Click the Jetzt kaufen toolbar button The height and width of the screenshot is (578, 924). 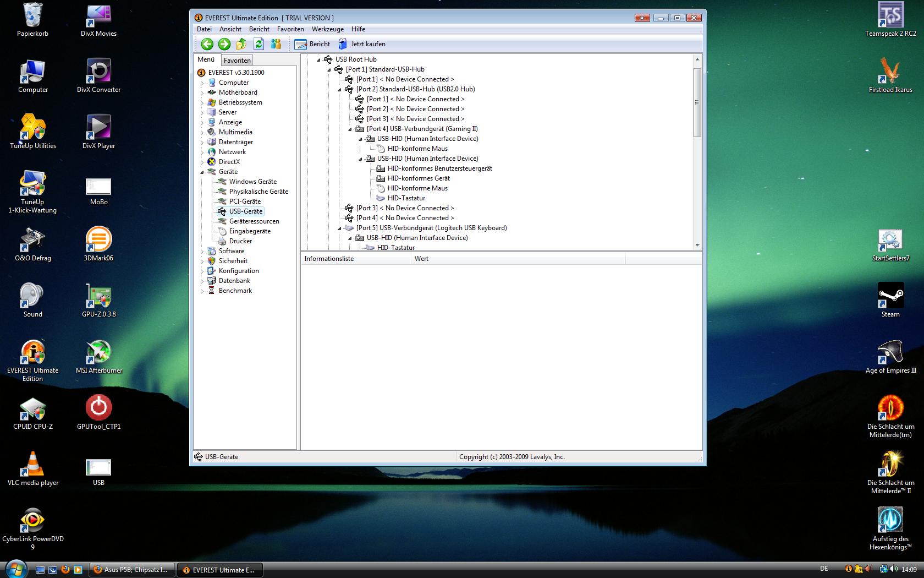(x=362, y=44)
